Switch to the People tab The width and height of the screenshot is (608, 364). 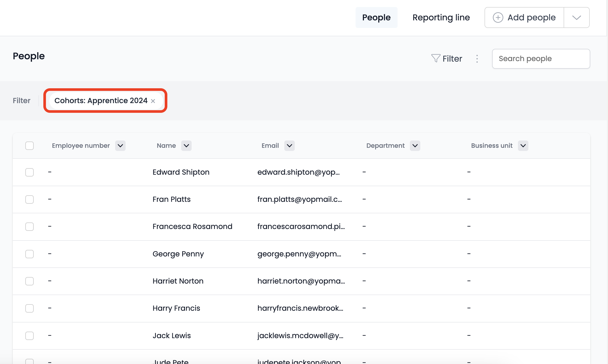pos(376,17)
